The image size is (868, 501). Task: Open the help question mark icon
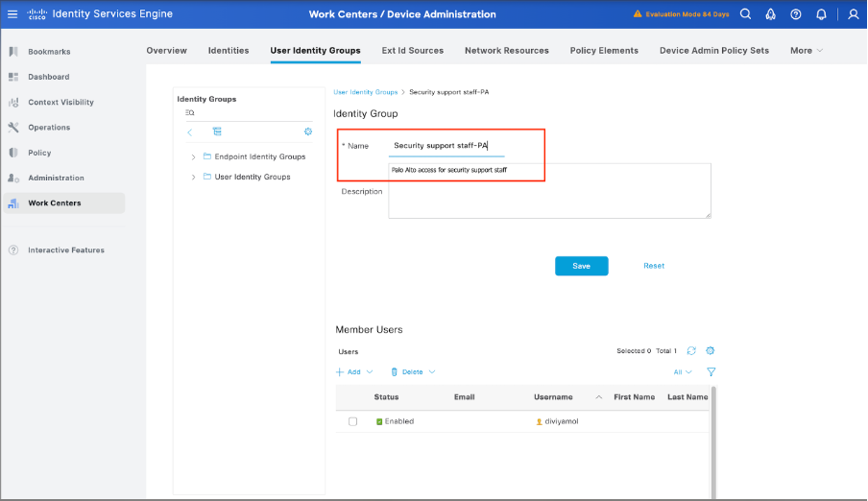point(795,14)
